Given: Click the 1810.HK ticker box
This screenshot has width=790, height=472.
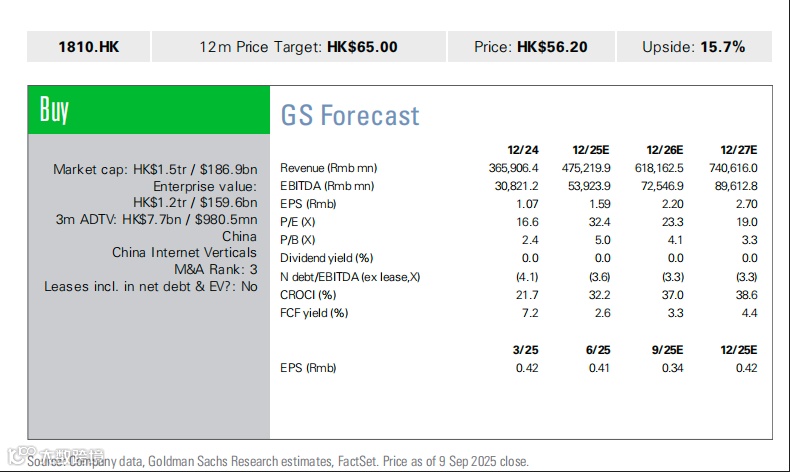Looking at the screenshot, I should 89,47.
